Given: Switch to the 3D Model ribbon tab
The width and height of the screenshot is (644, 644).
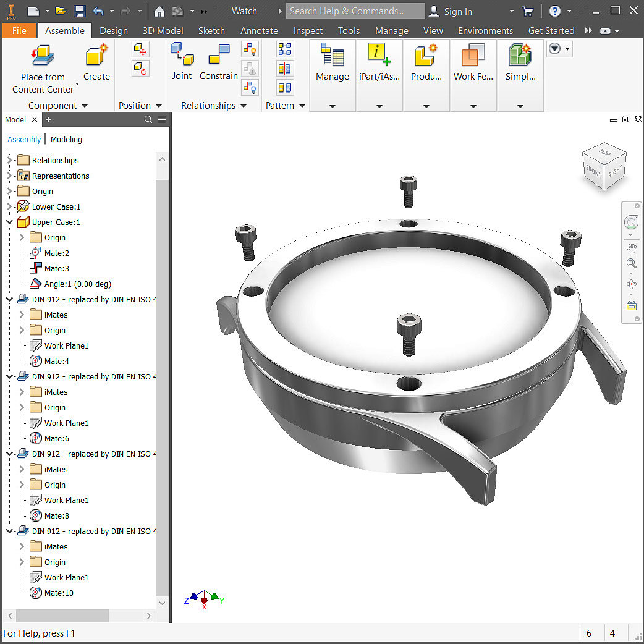Looking at the screenshot, I should [163, 31].
